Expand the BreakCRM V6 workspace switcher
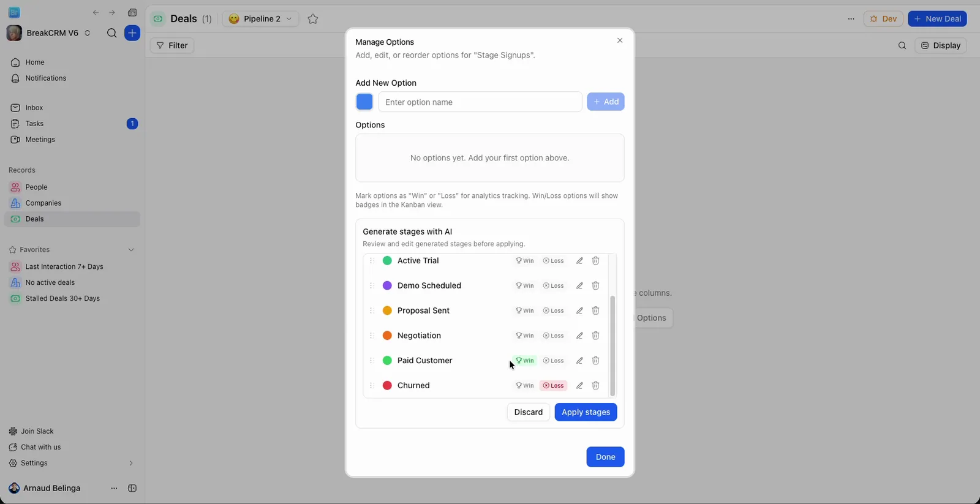The image size is (980, 504). (x=88, y=33)
